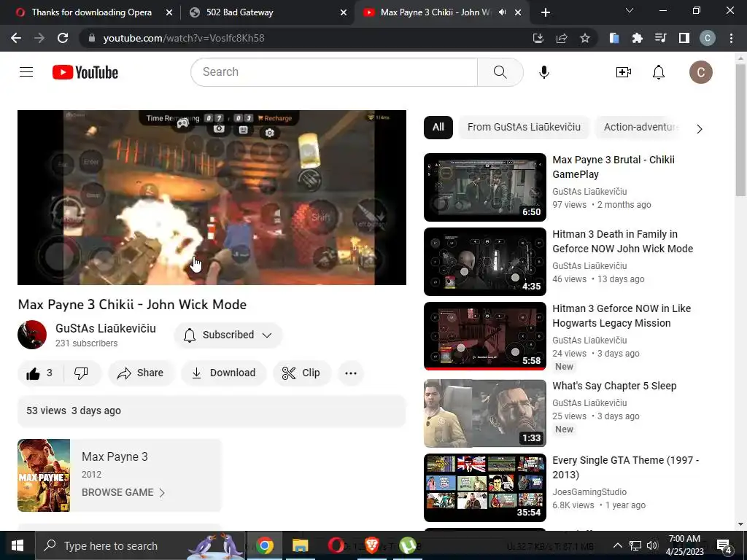The width and height of the screenshot is (747, 560).
Task: Open the notifications bell
Action: point(659,72)
